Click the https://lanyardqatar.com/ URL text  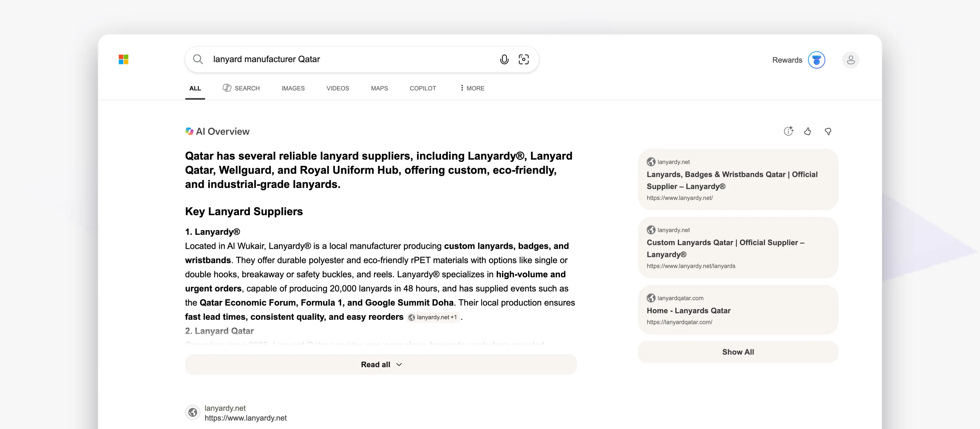680,322
